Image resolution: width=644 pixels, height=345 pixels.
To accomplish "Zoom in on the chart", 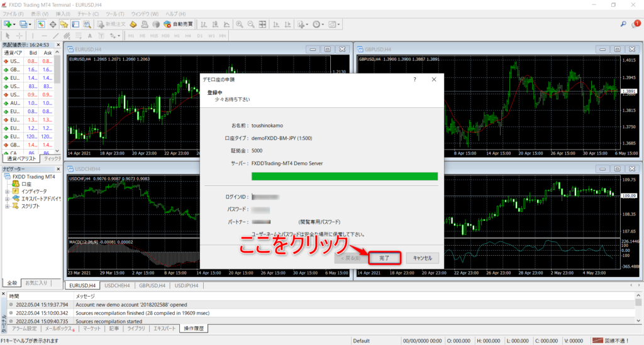I will coord(240,25).
